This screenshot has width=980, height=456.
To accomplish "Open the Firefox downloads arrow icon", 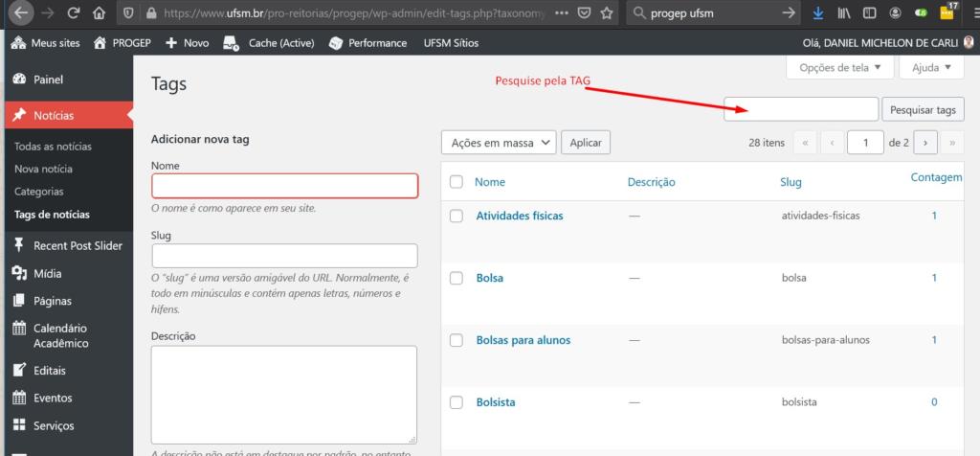I will (x=817, y=14).
